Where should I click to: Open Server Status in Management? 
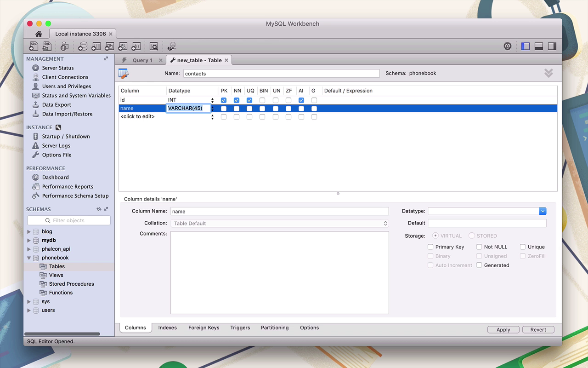tap(58, 68)
